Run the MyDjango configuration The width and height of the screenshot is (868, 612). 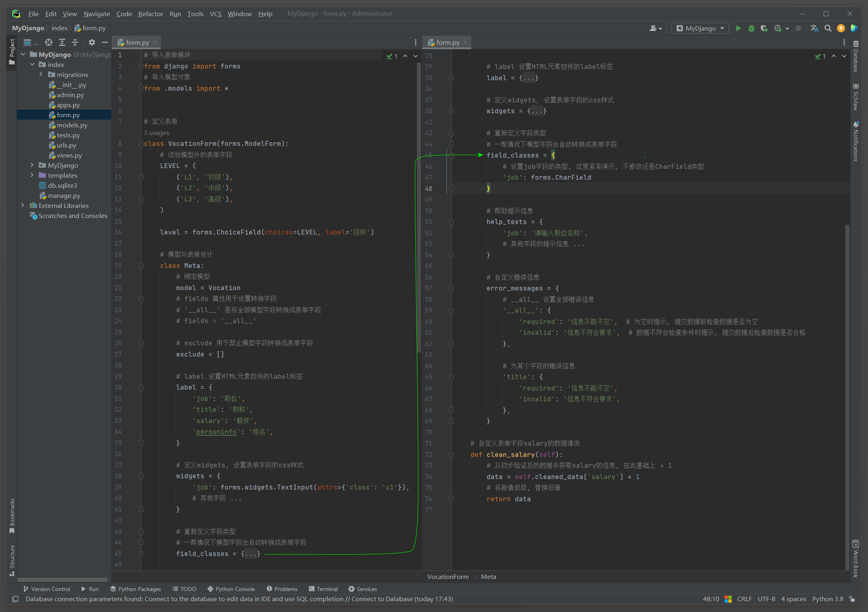tap(738, 28)
